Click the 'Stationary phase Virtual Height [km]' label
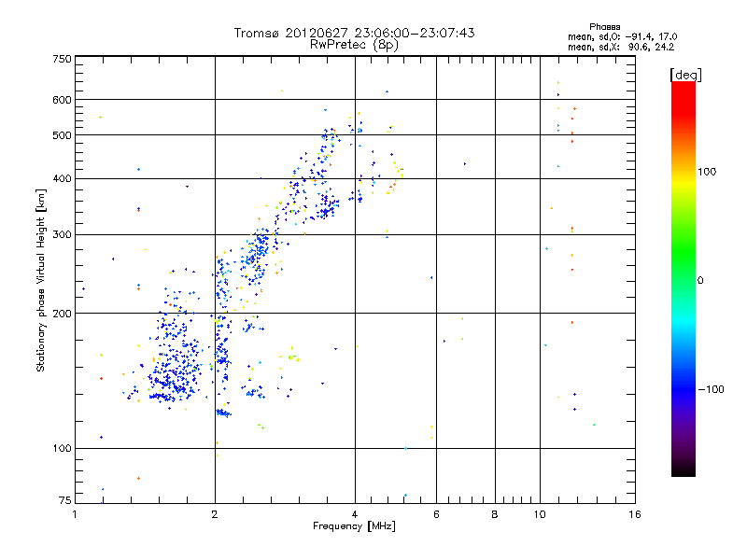This screenshot has width=747, height=560. [40, 281]
